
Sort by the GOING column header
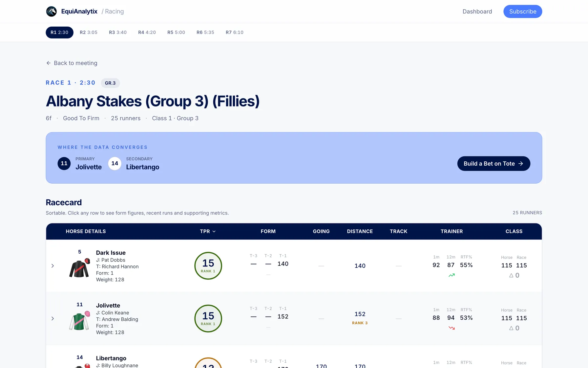click(x=321, y=231)
